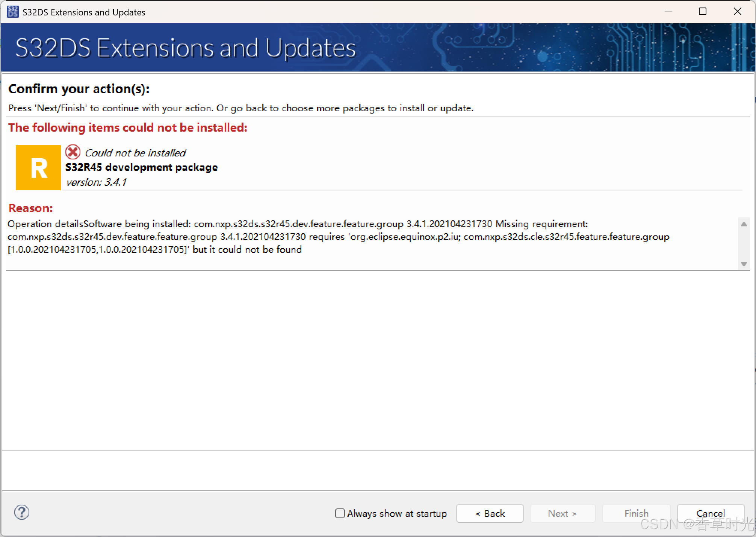Click 'The following items could not be installed' heading

(x=128, y=127)
